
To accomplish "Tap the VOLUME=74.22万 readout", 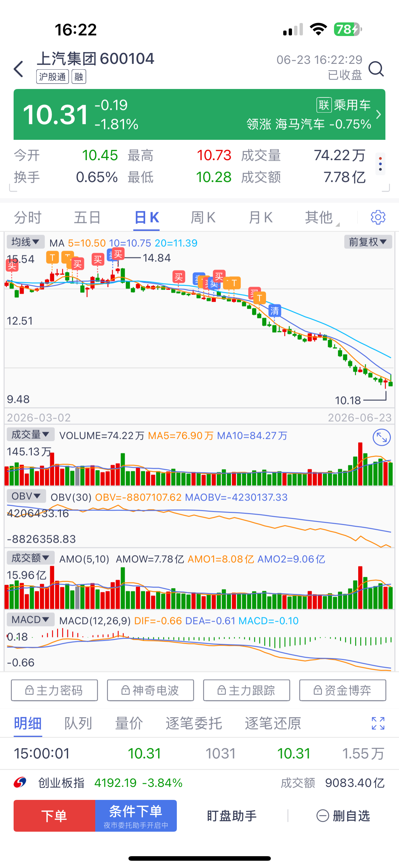I will pyautogui.click(x=102, y=436).
